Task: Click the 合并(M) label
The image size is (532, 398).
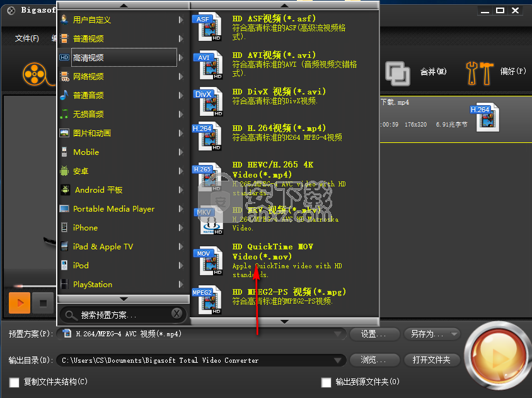Action: [433, 72]
